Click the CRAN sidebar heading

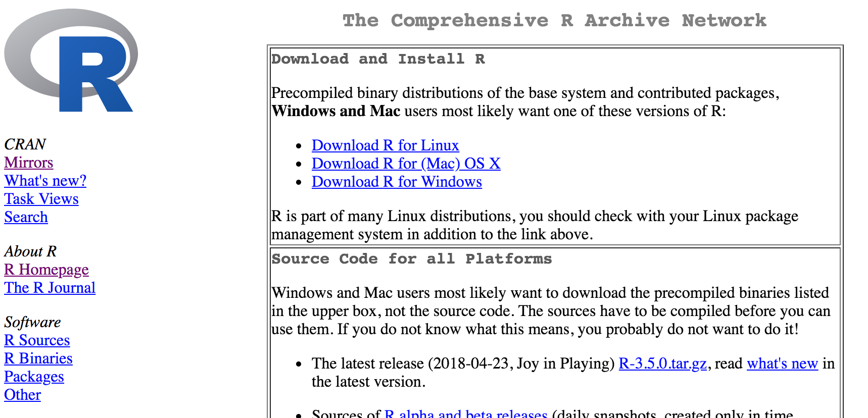coord(25,144)
